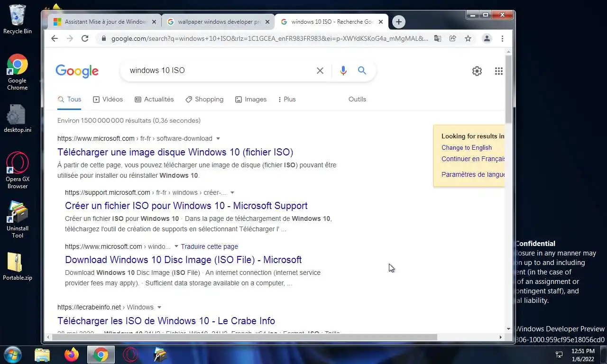The image size is (607, 364).
Task: Switch to wallpaper windows developer tab
Action: 218,22
